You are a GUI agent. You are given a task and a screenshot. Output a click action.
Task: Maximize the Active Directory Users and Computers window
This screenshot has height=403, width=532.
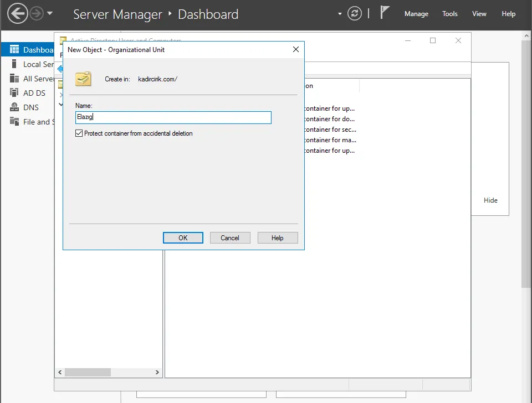(433, 40)
